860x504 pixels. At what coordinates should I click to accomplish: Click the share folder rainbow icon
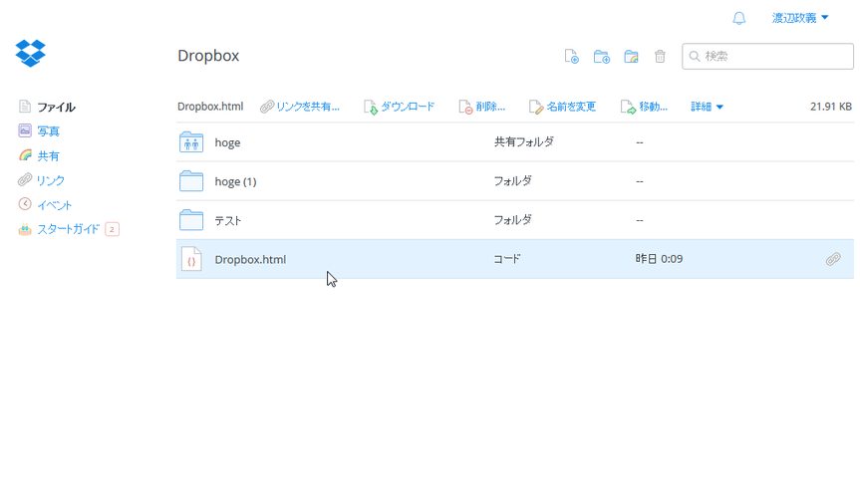(x=631, y=56)
